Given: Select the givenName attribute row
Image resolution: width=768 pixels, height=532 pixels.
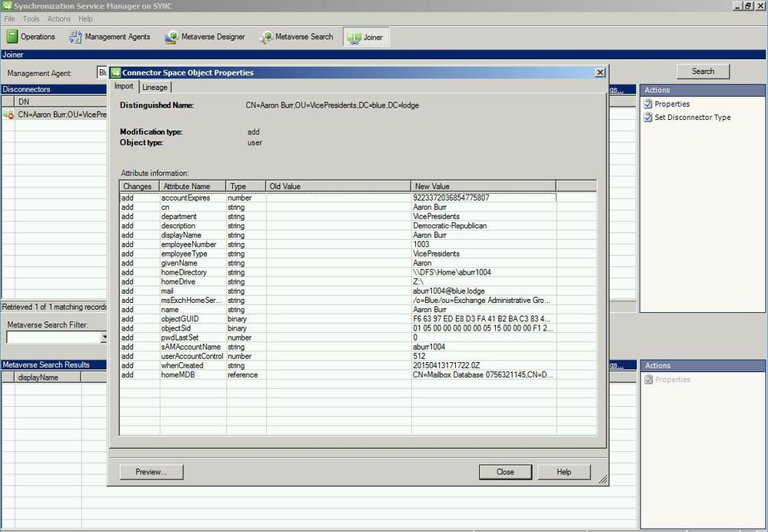Looking at the screenshot, I should (338, 263).
